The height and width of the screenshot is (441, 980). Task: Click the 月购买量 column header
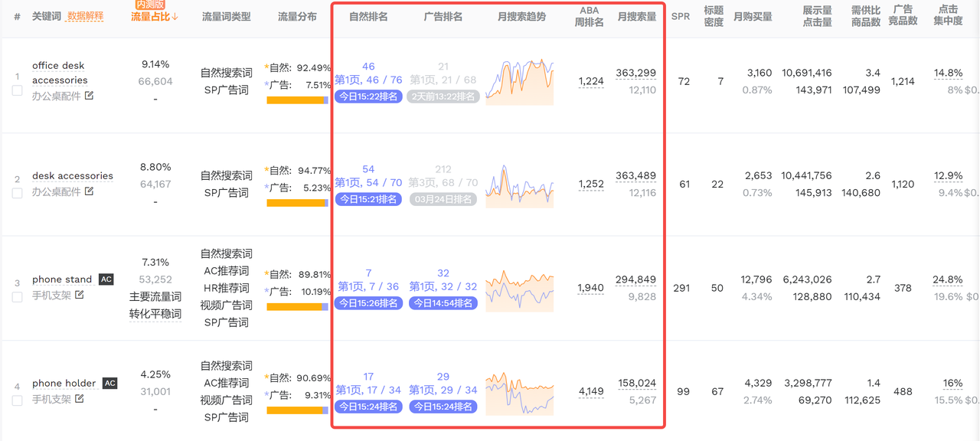coord(753,16)
